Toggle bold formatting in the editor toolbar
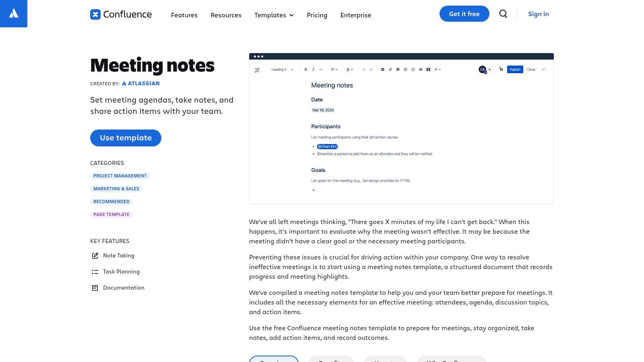This screenshot has width=644, height=362. point(305,69)
